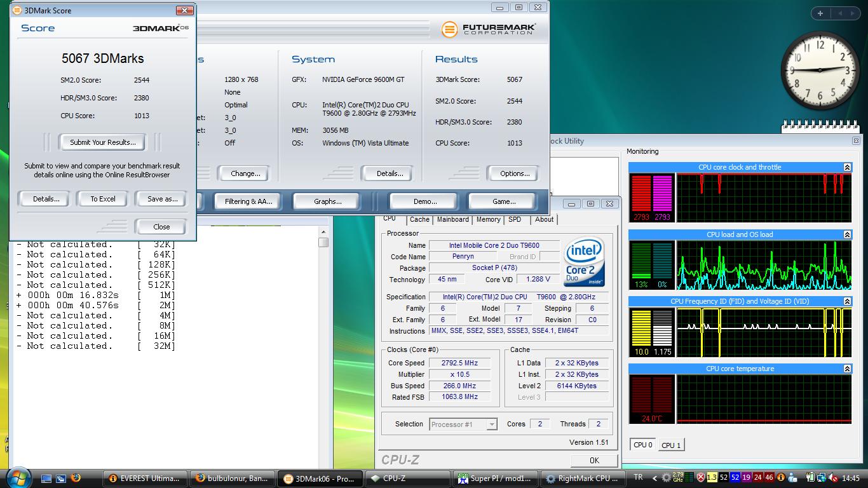Screen dimensions: 868x488
Task: Switch to Super PI taskbar item
Action: (494, 478)
